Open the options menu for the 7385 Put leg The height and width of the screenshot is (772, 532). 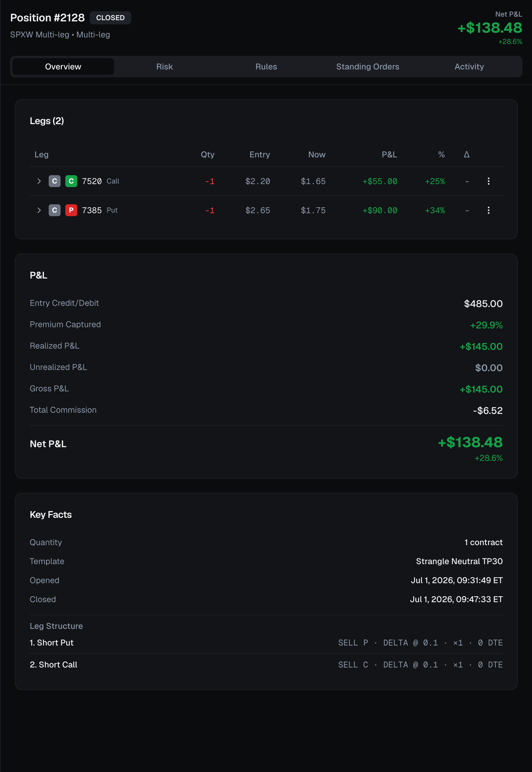[488, 210]
